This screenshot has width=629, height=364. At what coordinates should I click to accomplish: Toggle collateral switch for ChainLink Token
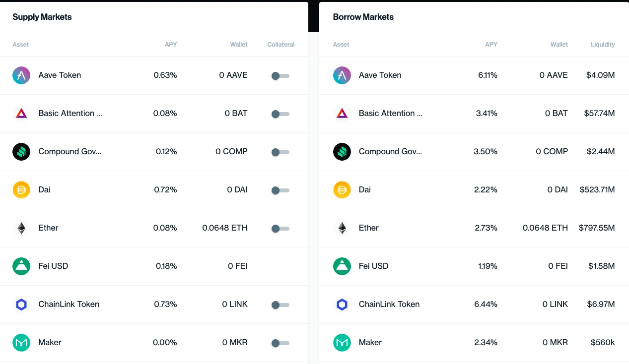click(x=280, y=305)
